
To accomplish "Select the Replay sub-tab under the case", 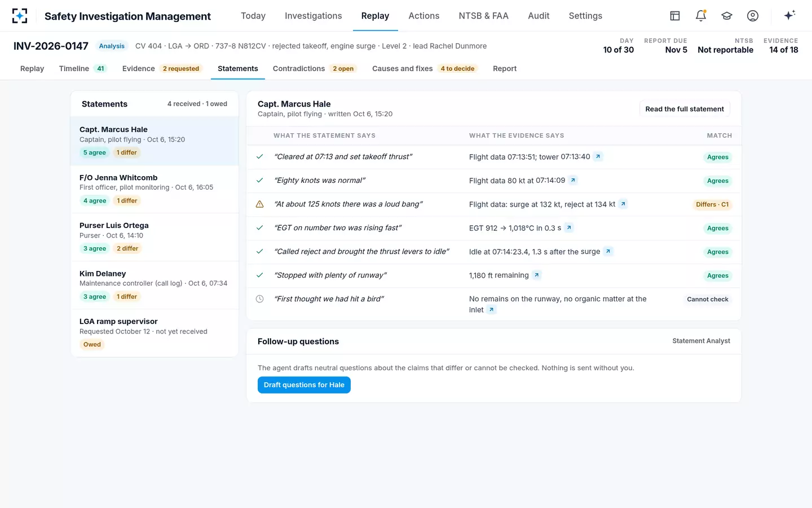I will click(x=32, y=68).
